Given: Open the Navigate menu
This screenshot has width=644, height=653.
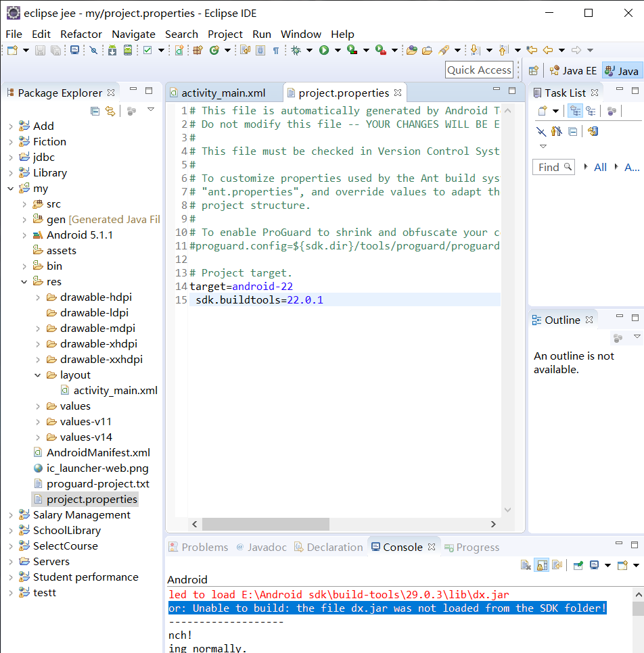Looking at the screenshot, I should pos(133,34).
